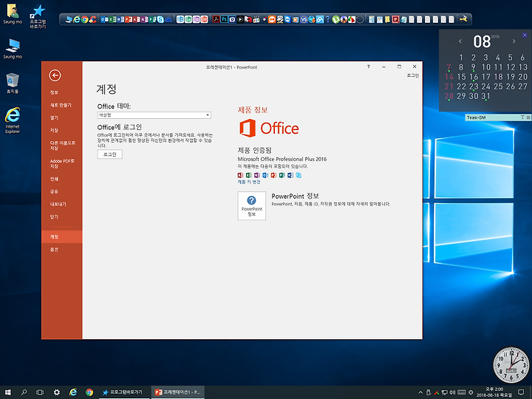Select 다른 이름으로 저장 menu item
The height and width of the screenshot is (399, 532).
point(62,146)
